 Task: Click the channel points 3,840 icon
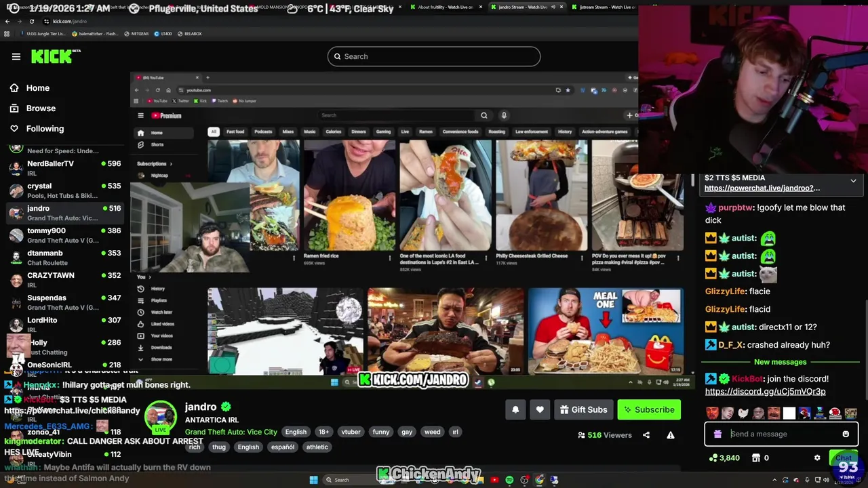(x=713, y=458)
